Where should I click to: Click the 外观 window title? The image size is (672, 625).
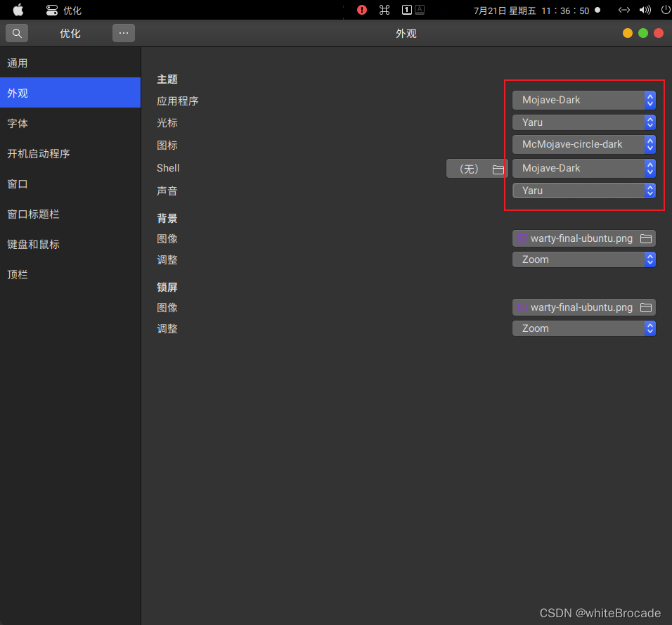[x=406, y=34]
